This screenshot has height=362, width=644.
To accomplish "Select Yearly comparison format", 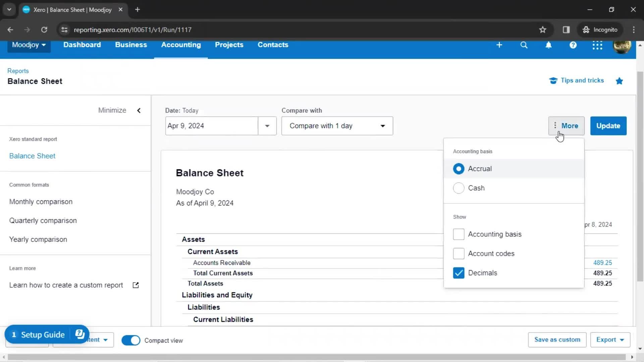I will coord(38,239).
